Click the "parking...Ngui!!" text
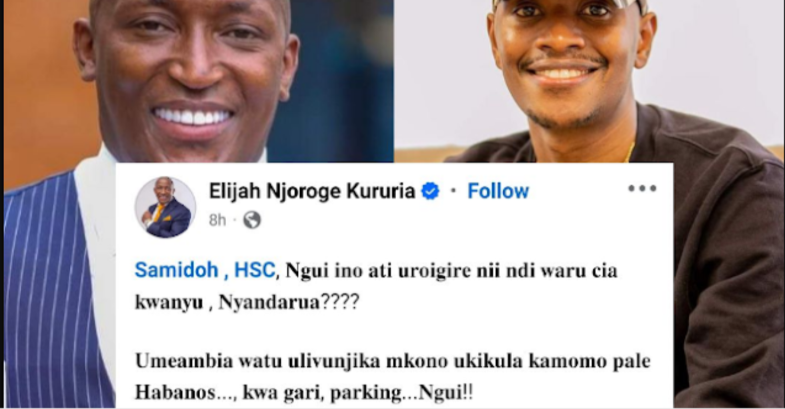Viewport: 785px width, 409px height. (x=402, y=393)
